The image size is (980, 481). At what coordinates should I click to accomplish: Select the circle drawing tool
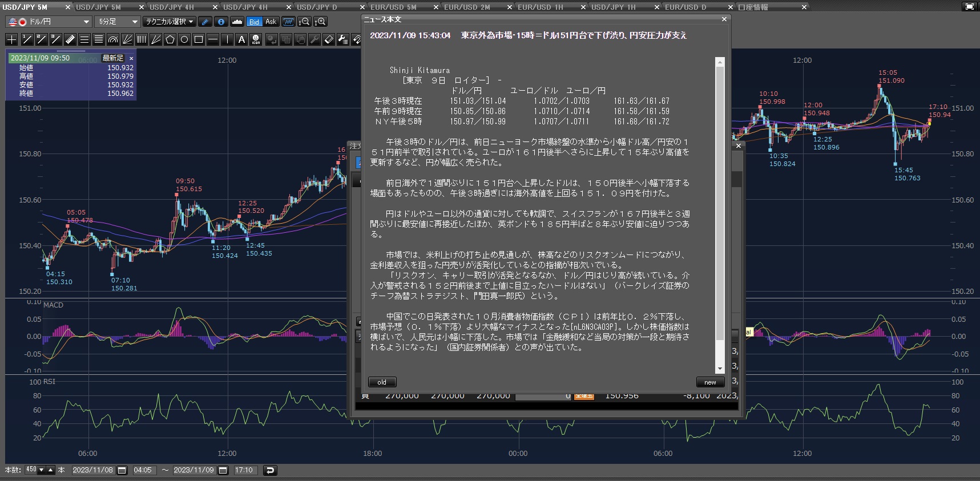pos(184,39)
